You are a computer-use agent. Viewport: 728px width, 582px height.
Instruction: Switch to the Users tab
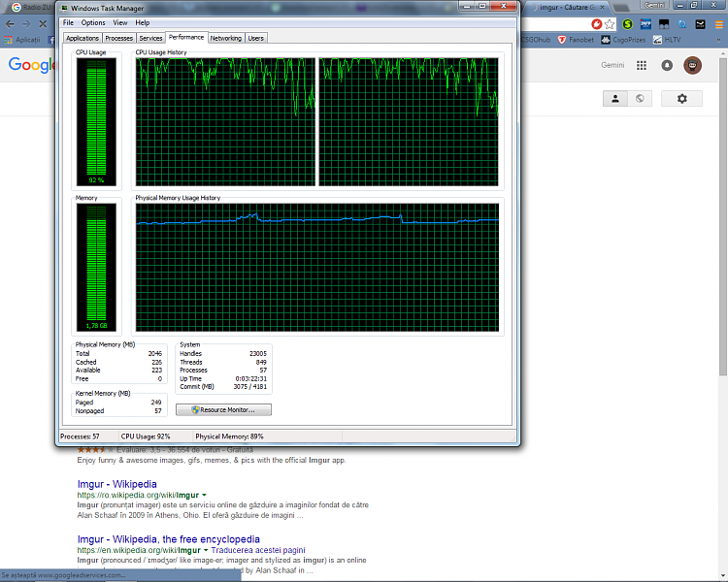tap(256, 38)
